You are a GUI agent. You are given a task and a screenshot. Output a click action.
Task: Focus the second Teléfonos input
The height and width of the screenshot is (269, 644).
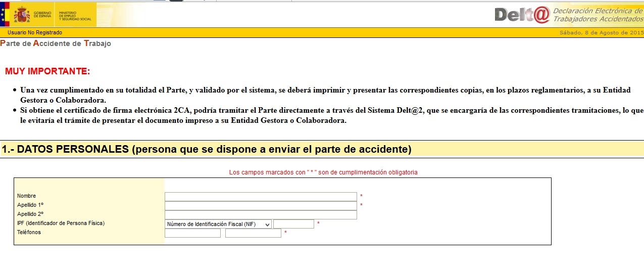tap(253, 233)
